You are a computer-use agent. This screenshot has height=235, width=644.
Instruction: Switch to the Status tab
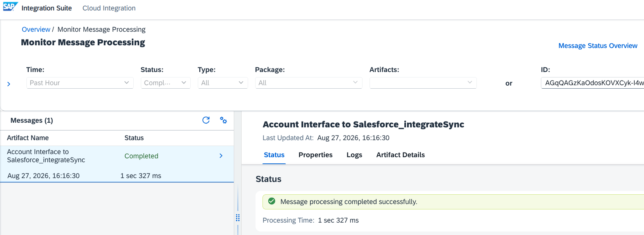[x=274, y=155]
